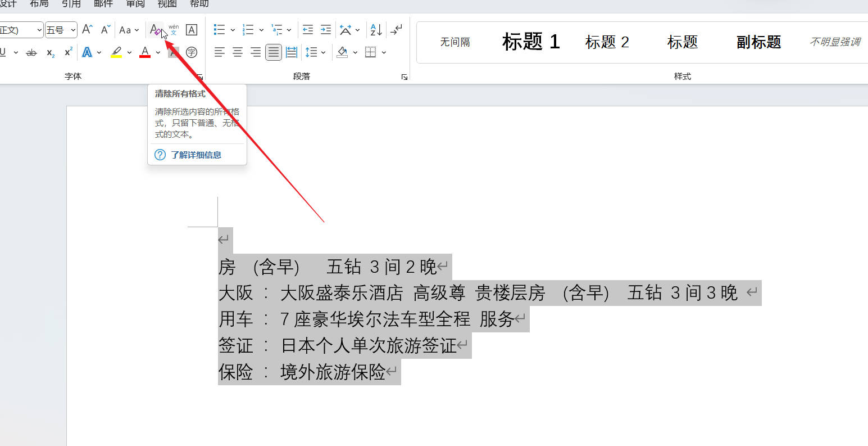
Task: Click the Clear All Formatting icon
Action: (x=155, y=30)
